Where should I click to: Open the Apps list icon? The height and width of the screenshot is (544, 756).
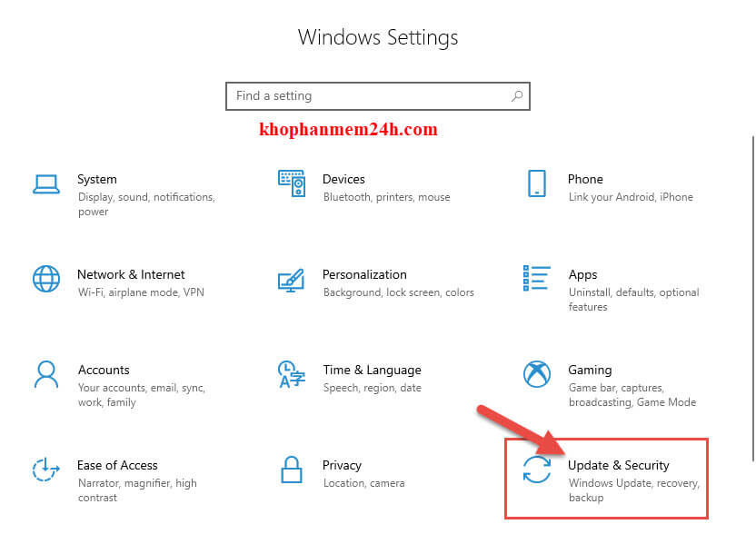pos(536,279)
